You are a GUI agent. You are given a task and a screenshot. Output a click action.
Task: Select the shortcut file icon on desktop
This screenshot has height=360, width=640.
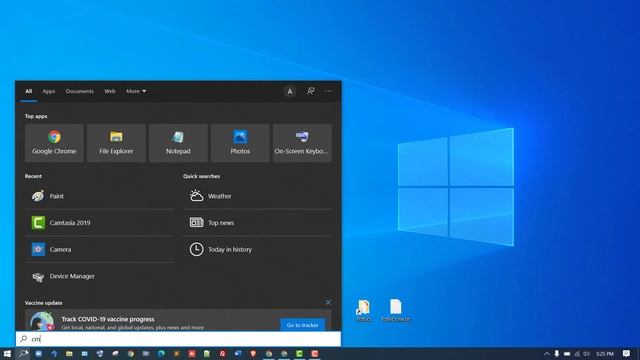[x=363, y=311]
